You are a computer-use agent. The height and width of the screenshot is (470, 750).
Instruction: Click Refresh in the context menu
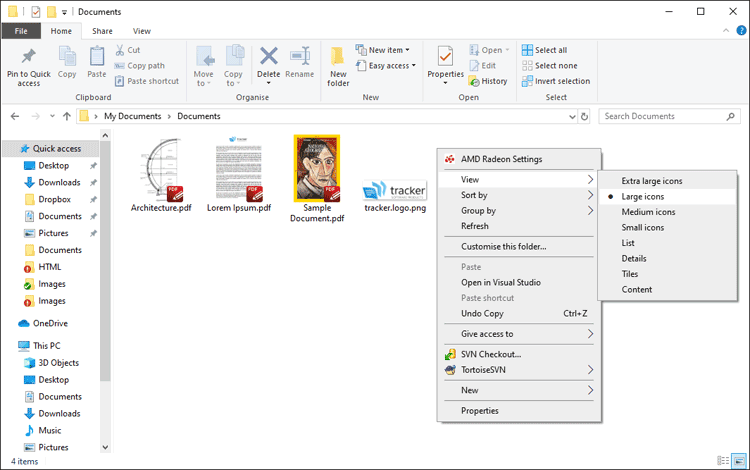[x=519, y=226]
